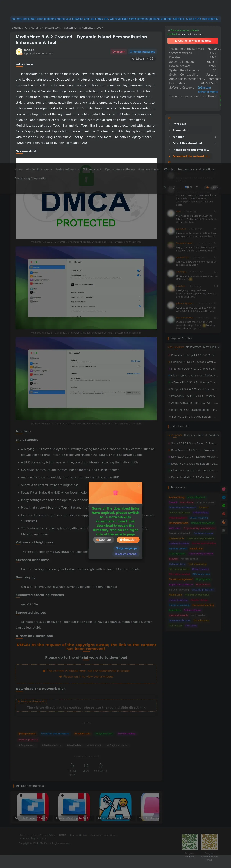Click the Security protection tag

203,590
